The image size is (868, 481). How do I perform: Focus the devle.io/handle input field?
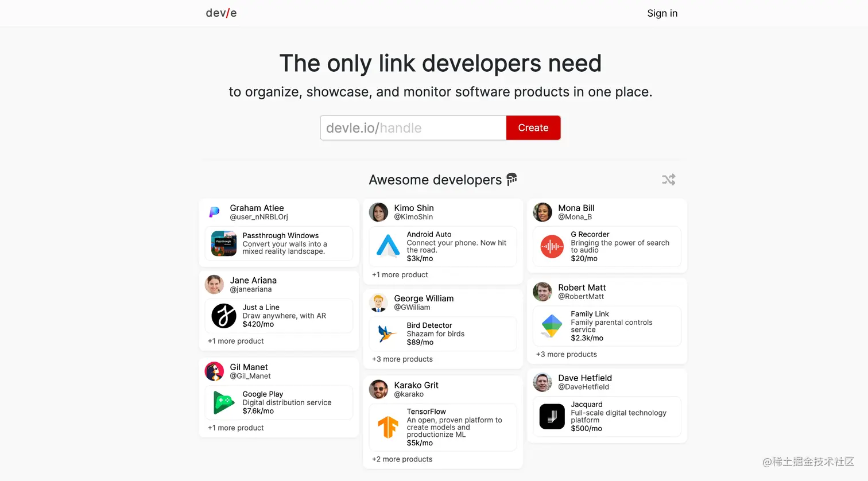[x=413, y=127]
